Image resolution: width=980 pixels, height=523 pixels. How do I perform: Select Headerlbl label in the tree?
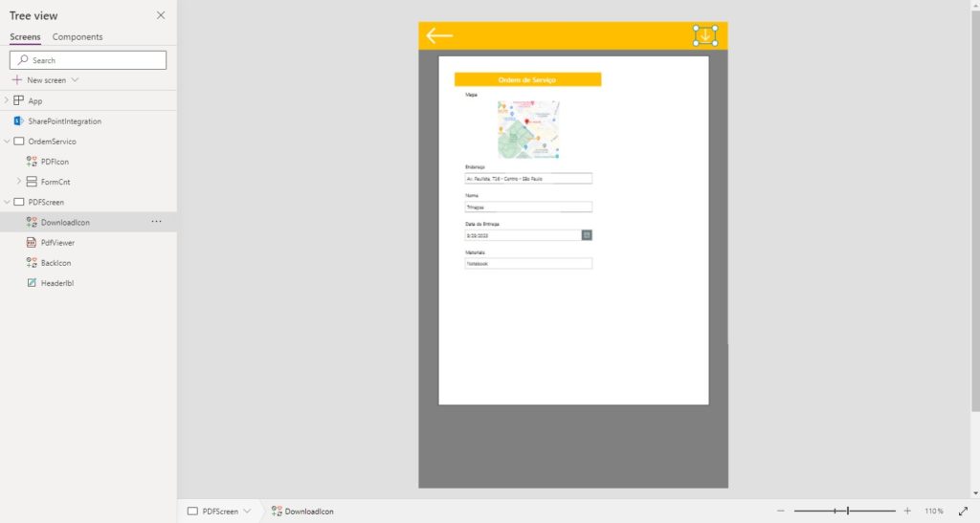point(56,283)
